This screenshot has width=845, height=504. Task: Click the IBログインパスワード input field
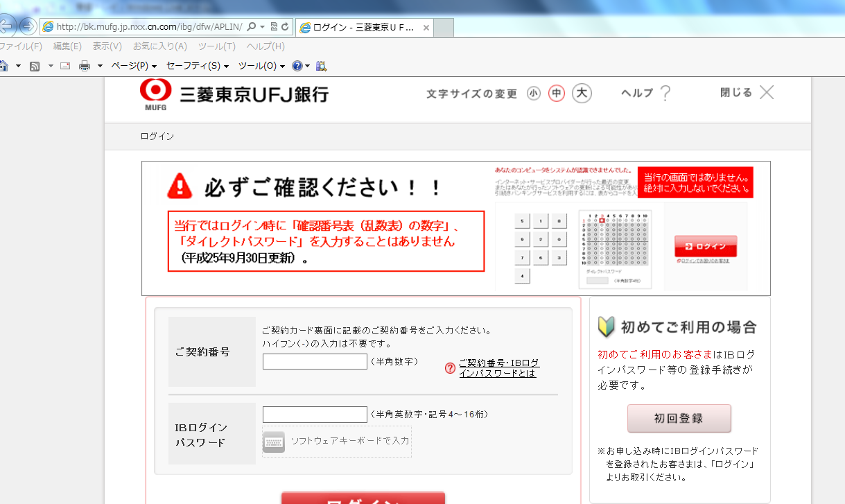pyautogui.click(x=315, y=415)
